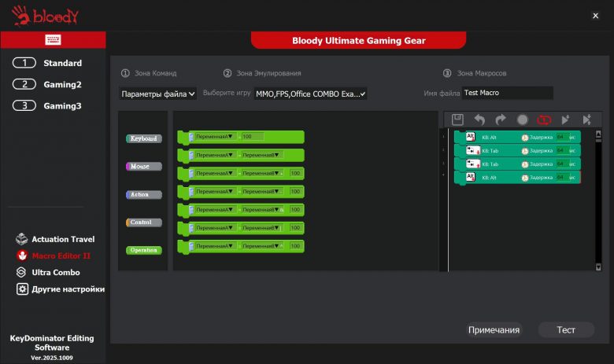Open ПеременнаяB dropdown in the fifth green block
The width and height of the screenshot is (614, 364).
(x=261, y=210)
